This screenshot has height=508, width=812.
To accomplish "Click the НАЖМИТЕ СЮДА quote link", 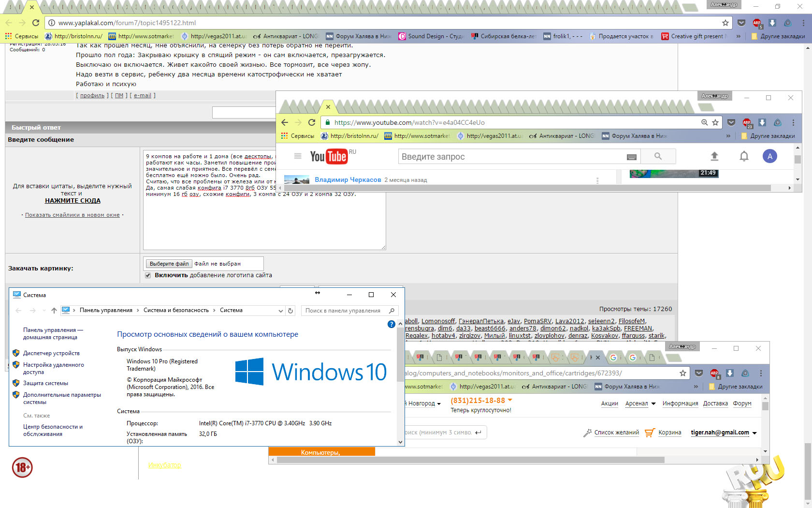I will (x=73, y=201).
